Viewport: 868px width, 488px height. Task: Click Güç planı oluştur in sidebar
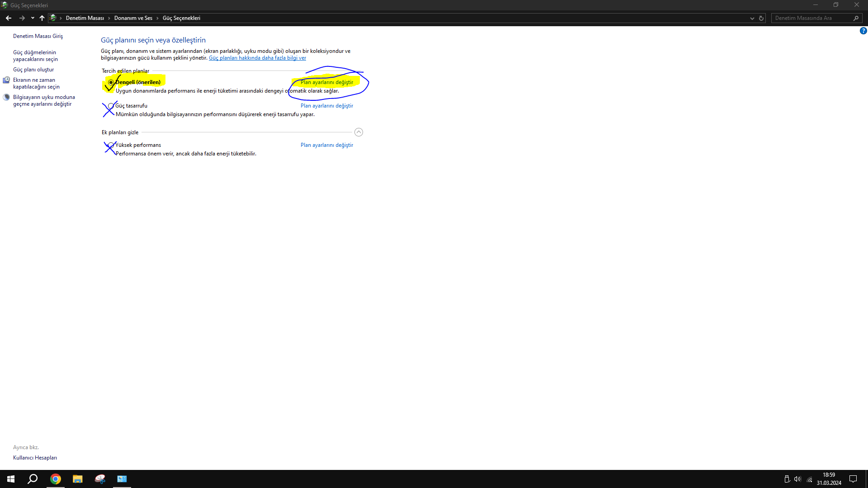click(x=33, y=70)
